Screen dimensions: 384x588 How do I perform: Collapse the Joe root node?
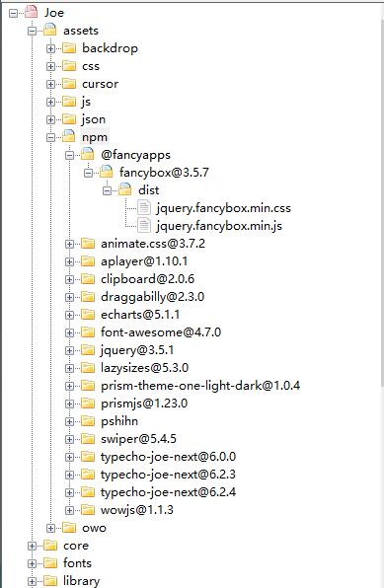14,13
